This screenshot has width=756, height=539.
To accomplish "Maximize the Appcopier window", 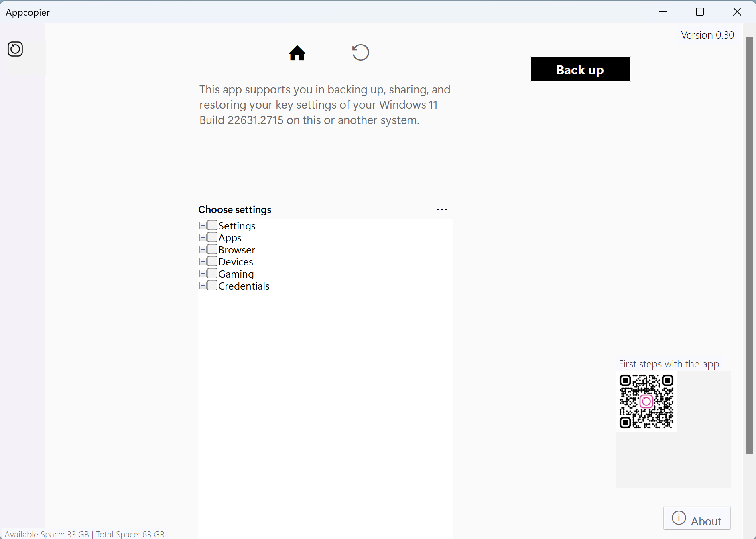I will [700, 12].
